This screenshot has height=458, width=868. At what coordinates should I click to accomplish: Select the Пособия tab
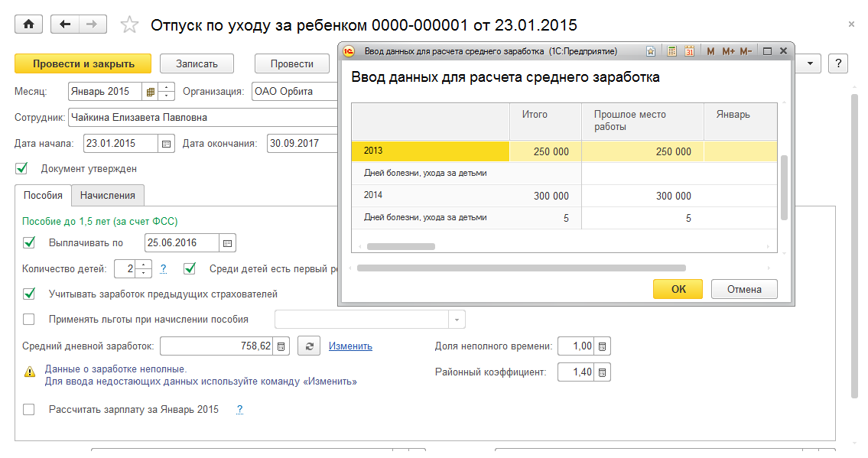tap(43, 195)
